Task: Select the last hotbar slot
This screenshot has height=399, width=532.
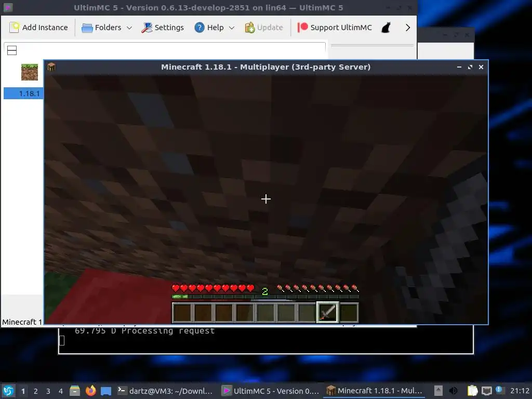Action: [349, 312]
